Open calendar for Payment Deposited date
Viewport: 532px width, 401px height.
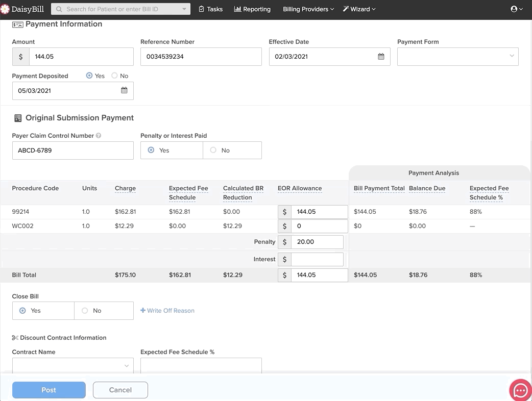[124, 91]
